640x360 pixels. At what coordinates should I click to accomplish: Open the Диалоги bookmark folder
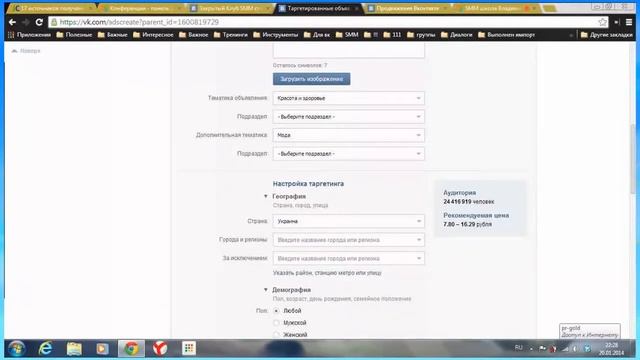[456, 35]
